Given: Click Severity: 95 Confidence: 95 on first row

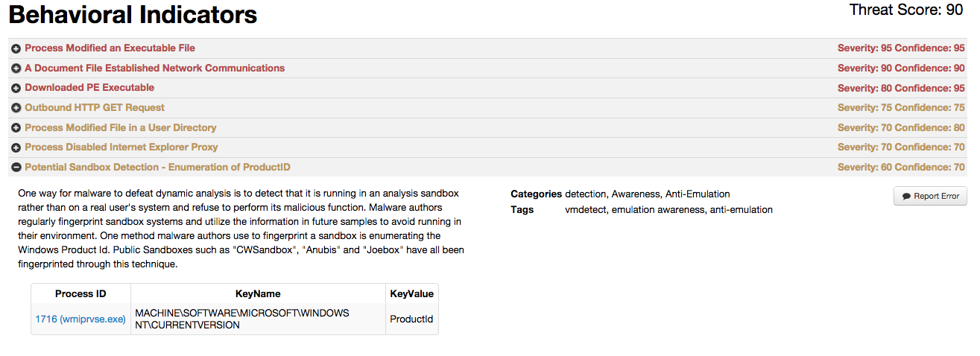Looking at the screenshot, I should [901, 48].
